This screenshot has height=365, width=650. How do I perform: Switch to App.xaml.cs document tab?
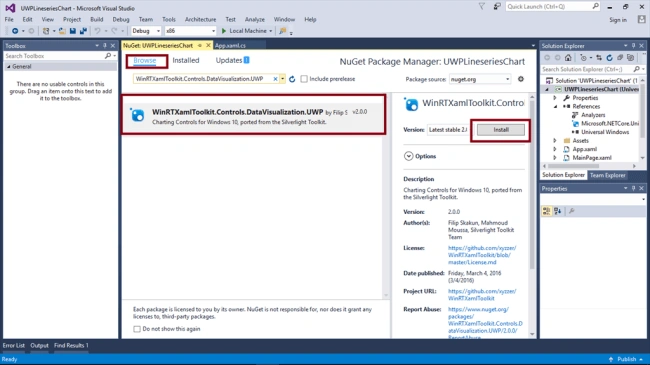230,46
